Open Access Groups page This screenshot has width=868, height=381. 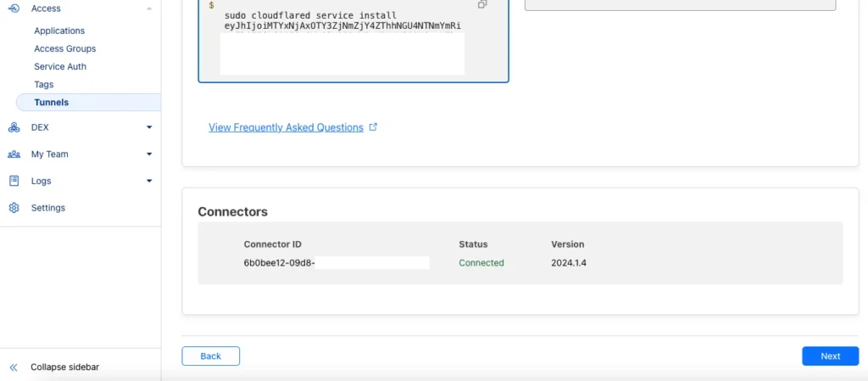pos(64,48)
